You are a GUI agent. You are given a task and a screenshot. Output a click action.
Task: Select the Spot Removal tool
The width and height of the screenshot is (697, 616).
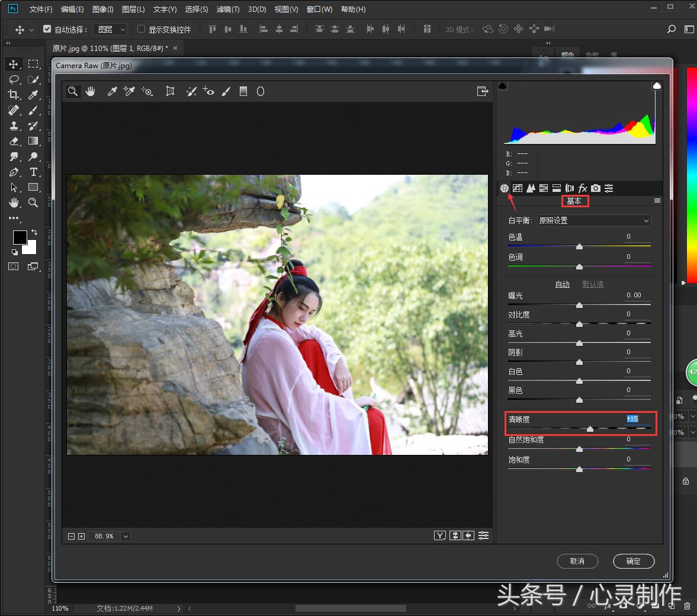click(191, 91)
